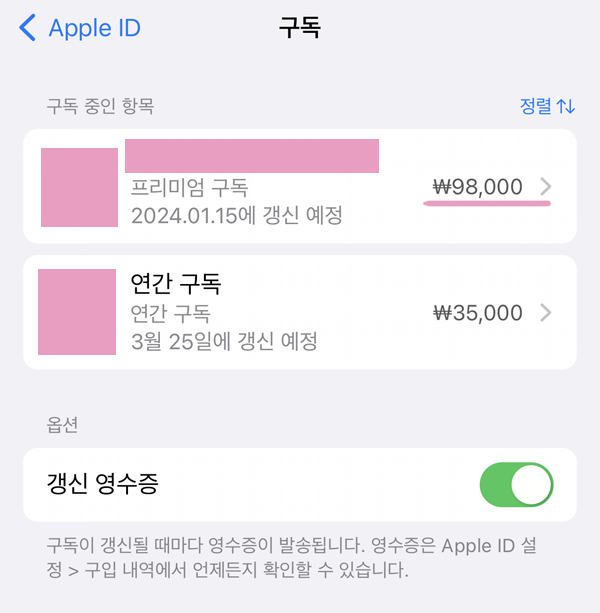The width and height of the screenshot is (600, 613).
Task: Open the 정렬 sort options
Action: pos(547,106)
